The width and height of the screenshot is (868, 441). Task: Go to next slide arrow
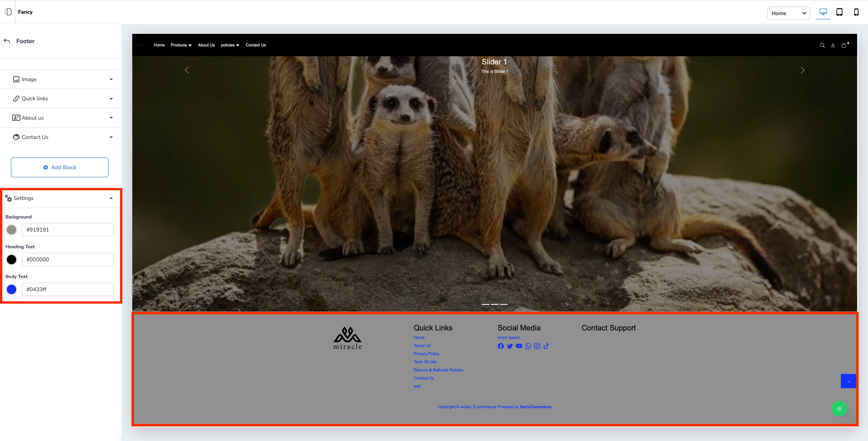point(802,70)
